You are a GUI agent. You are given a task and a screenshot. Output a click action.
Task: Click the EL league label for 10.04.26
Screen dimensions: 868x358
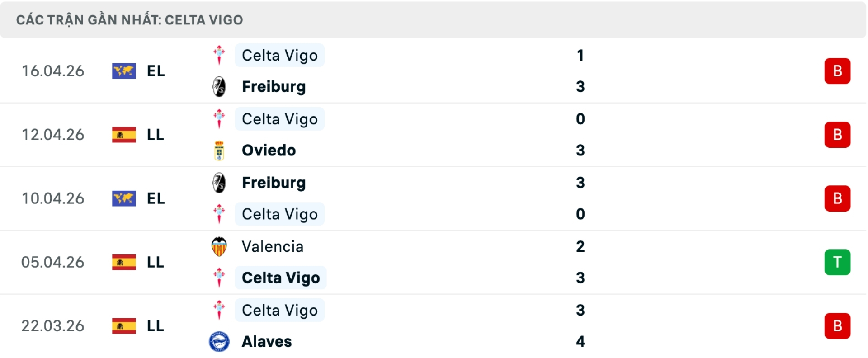[156, 198]
